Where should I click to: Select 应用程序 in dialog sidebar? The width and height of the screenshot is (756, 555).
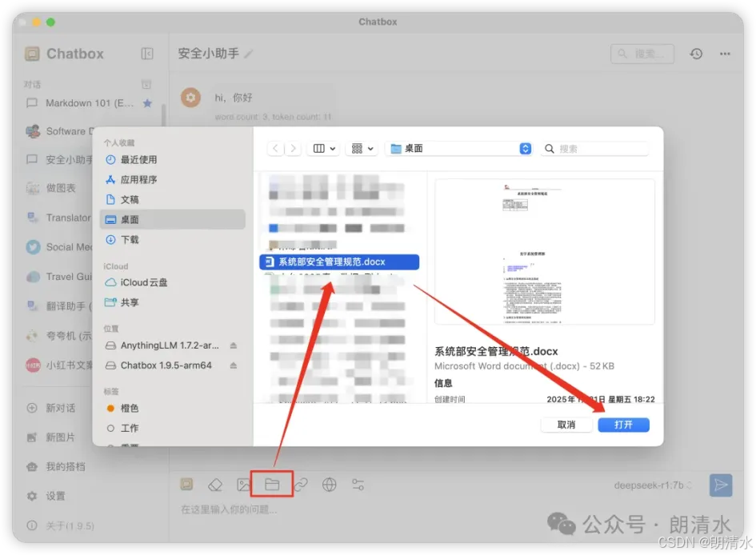[x=173, y=180]
